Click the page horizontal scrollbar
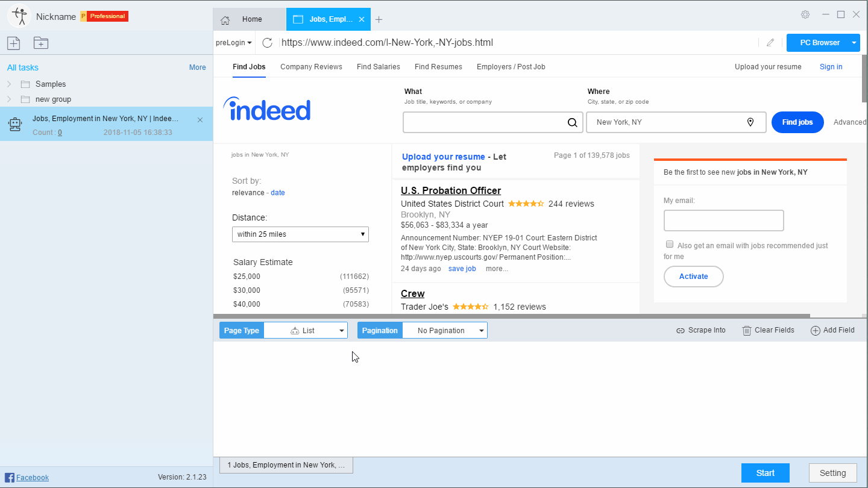The image size is (868, 488). click(512, 316)
